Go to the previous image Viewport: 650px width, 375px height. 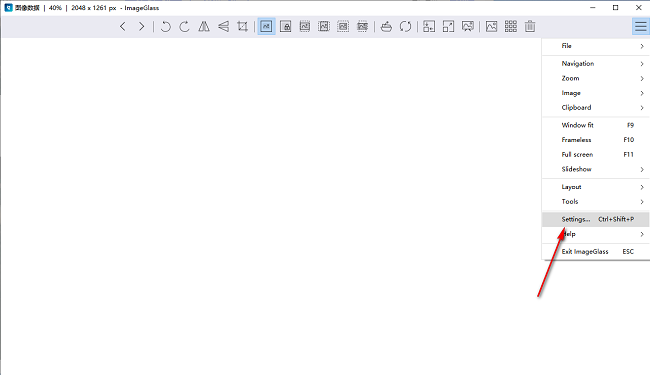click(x=123, y=27)
